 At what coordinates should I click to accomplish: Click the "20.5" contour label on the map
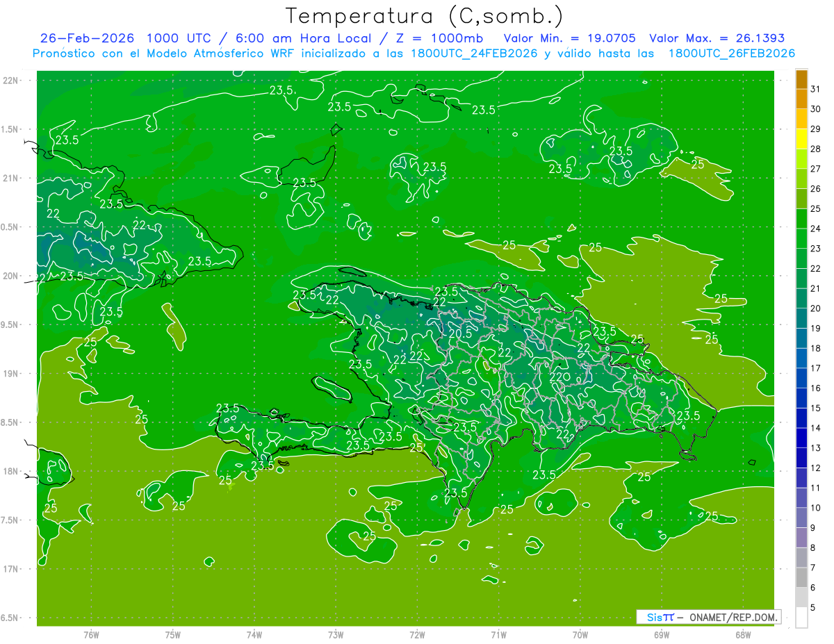[x=460, y=333]
